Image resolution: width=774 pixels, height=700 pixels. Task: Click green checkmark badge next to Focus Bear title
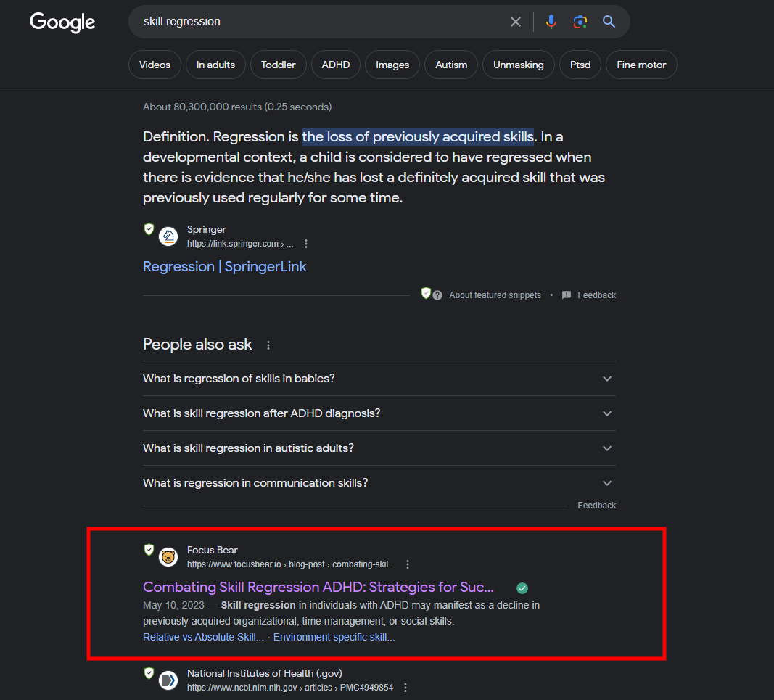tap(522, 588)
